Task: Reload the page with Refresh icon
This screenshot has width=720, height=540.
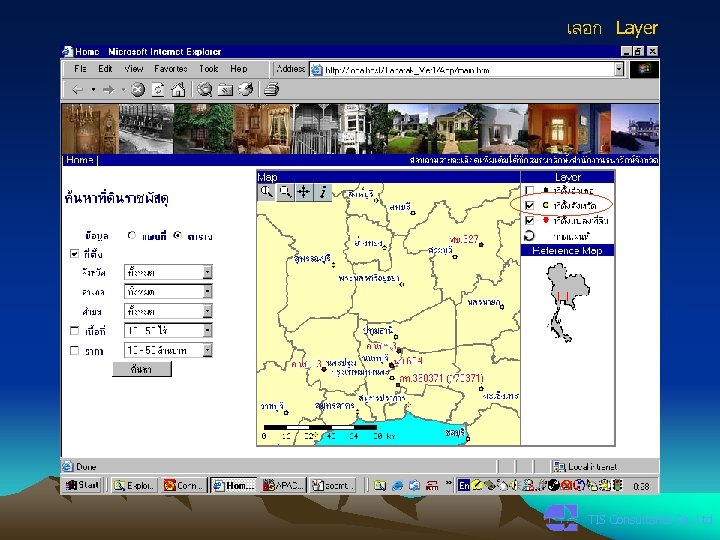Action: click(x=158, y=90)
